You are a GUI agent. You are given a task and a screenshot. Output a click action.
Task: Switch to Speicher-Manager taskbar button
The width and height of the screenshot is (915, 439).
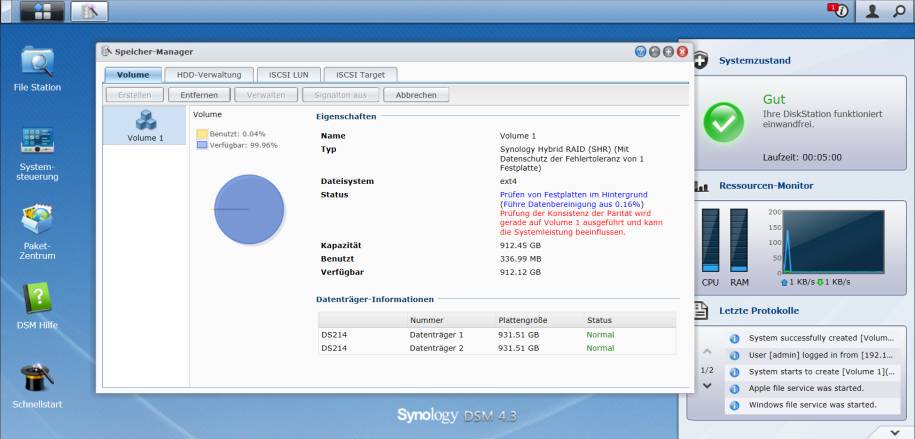[x=89, y=11]
